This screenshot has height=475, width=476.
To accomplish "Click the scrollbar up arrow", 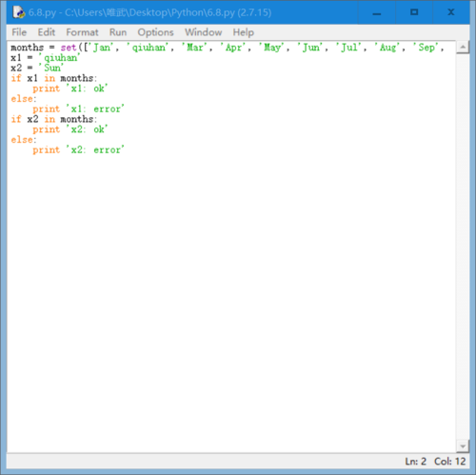I will click(463, 48).
